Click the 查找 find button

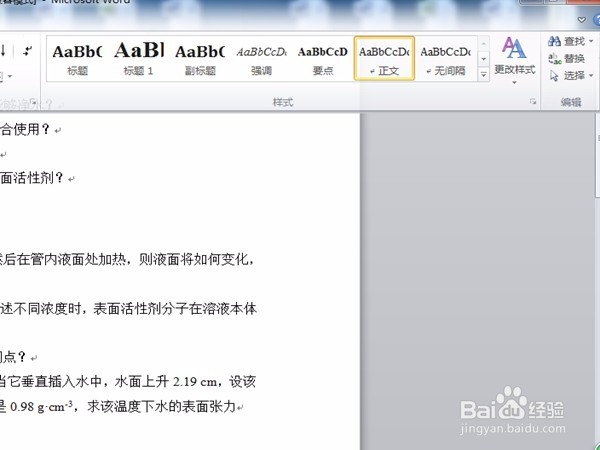coord(566,41)
